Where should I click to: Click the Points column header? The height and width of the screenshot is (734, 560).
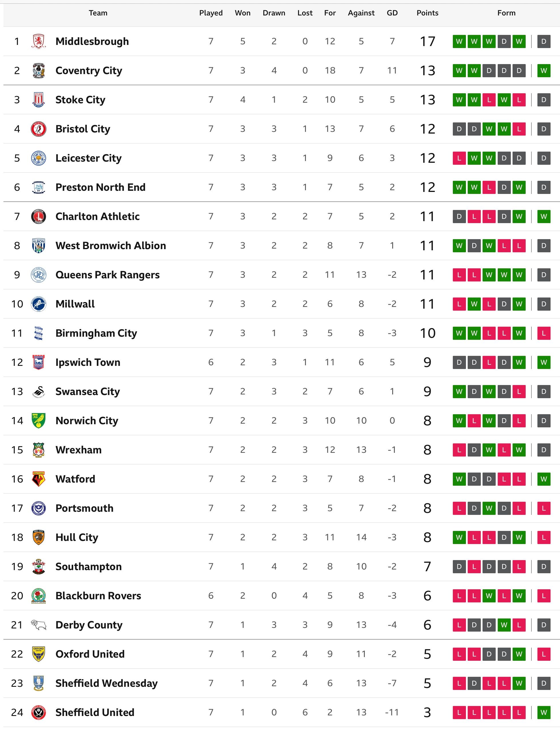click(x=427, y=13)
